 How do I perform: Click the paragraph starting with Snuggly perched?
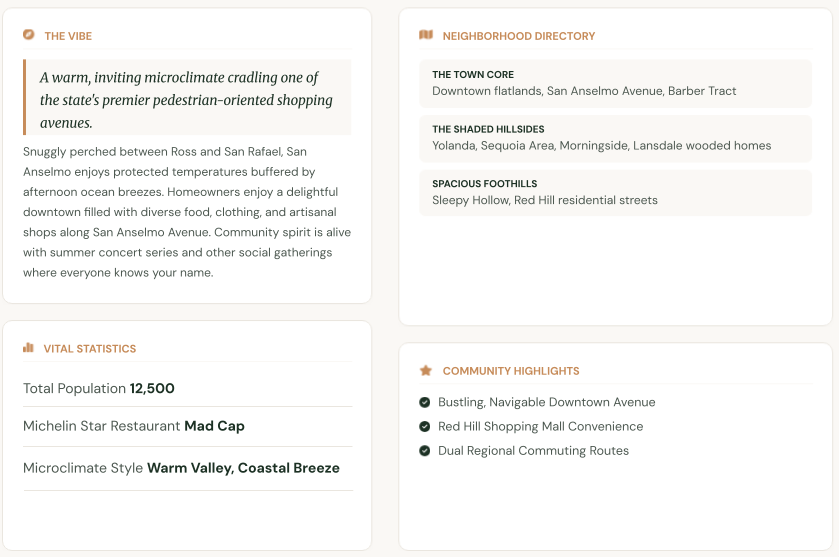coord(187,212)
